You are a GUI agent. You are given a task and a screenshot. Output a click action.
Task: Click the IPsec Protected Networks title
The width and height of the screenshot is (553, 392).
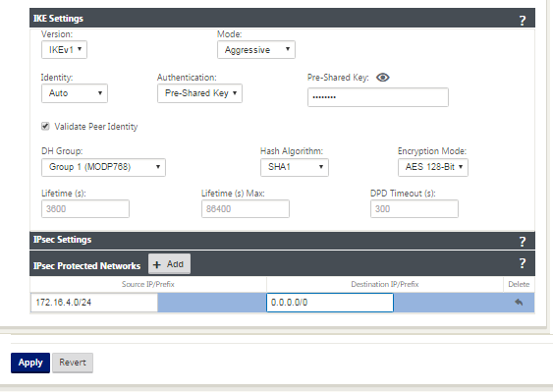[x=86, y=265]
